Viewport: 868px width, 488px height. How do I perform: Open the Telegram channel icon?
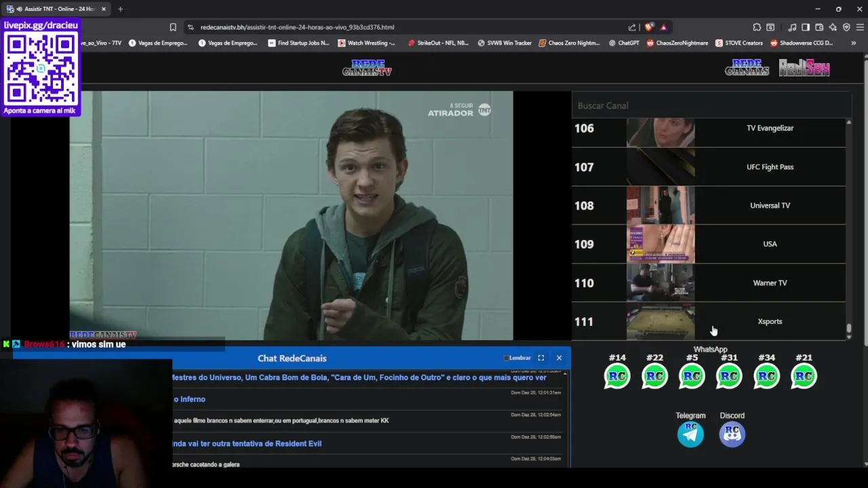point(690,434)
